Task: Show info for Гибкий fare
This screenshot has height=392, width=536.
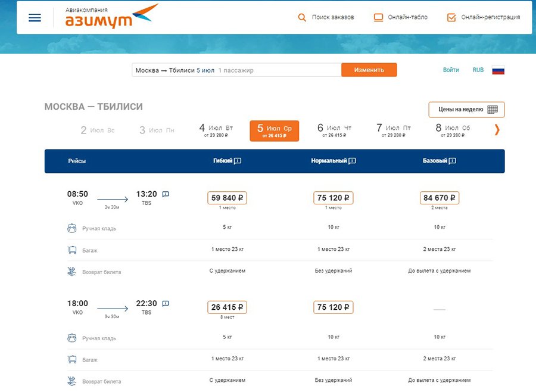Action: coord(238,161)
